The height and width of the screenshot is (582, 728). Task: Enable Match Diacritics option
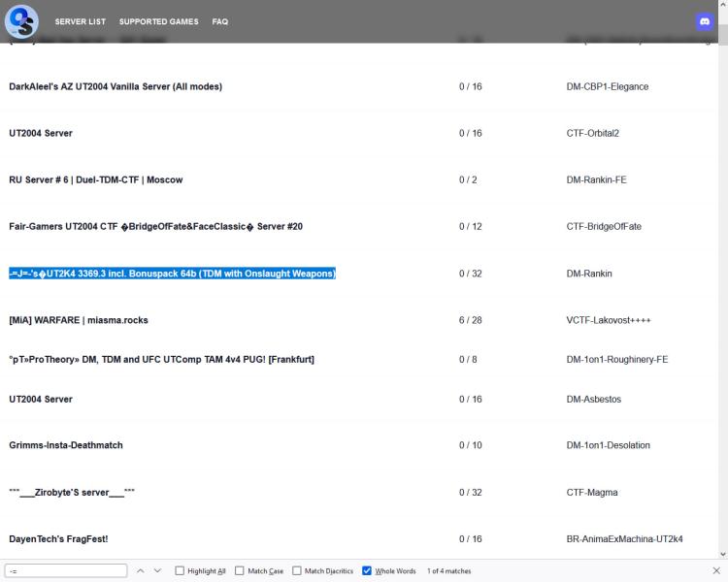click(x=297, y=570)
